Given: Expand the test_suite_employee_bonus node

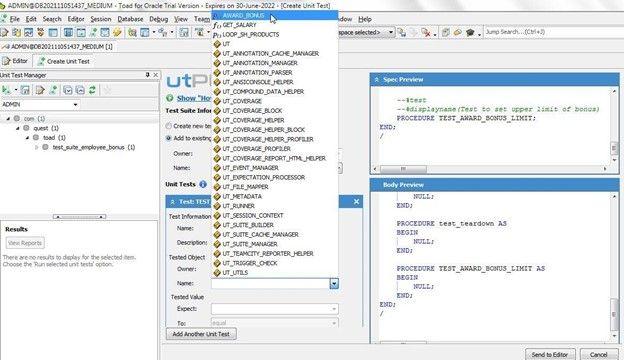Looking at the screenshot, I should [x=37, y=147].
